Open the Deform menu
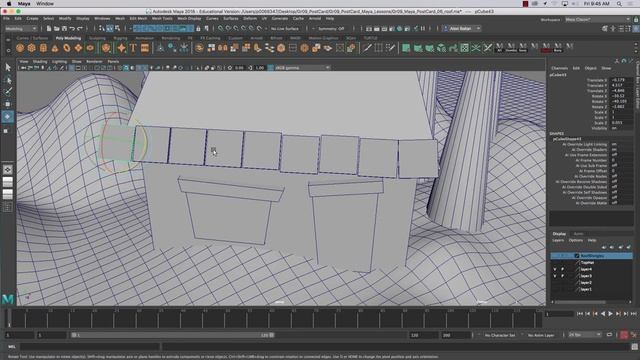Screen dimensions: 640x360 [x=250, y=18]
